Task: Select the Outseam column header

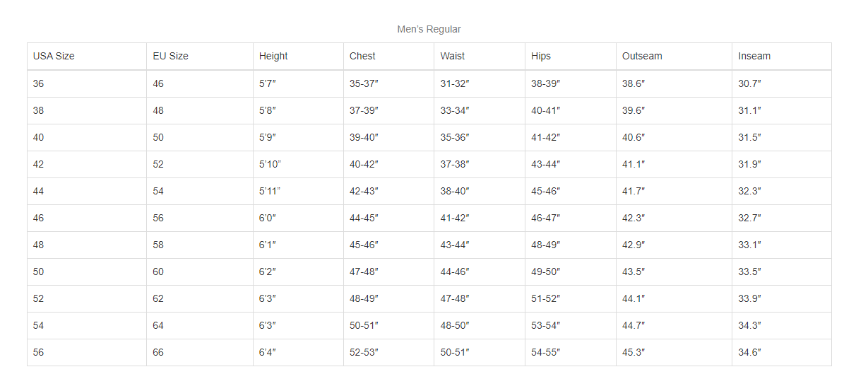Action: tap(642, 56)
